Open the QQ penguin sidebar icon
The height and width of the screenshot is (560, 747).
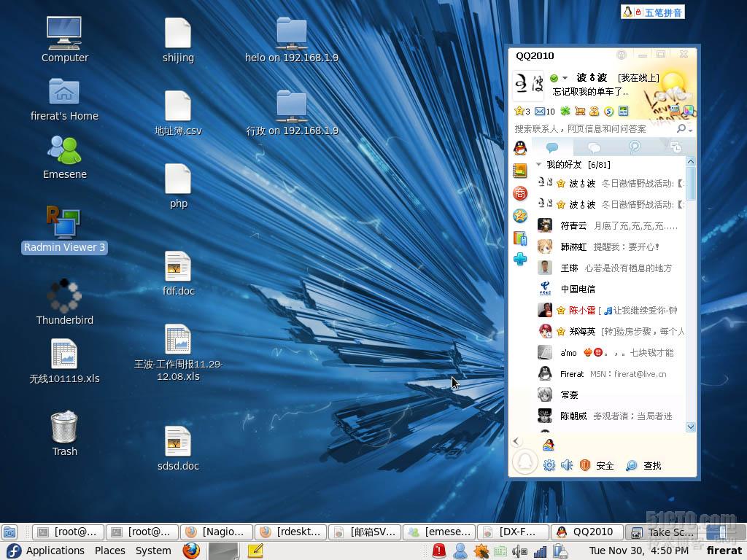pos(520,148)
